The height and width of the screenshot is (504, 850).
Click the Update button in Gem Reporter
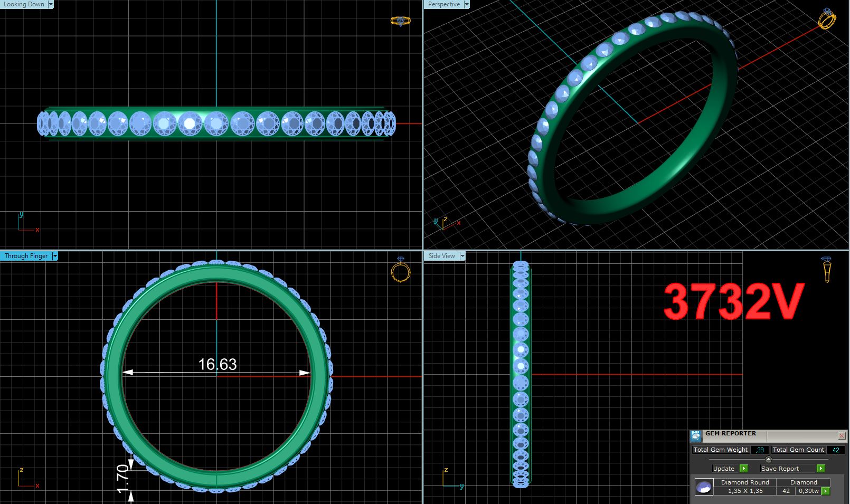pos(724,469)
